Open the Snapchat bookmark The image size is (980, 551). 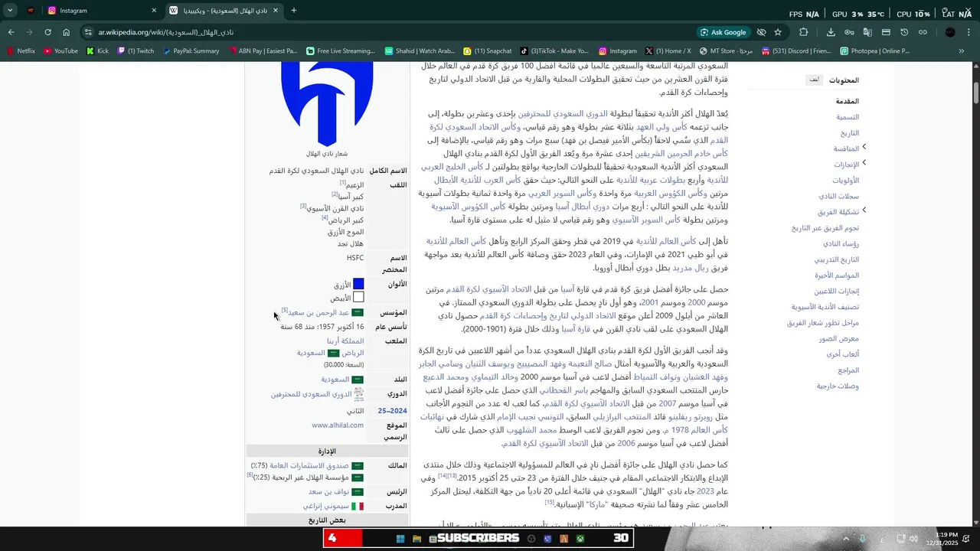pos(487,51)
